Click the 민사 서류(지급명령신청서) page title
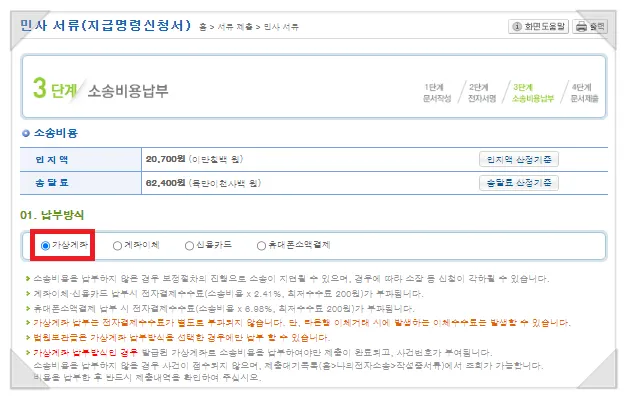Viewport: 627px width, 399px height. (106, 26)
